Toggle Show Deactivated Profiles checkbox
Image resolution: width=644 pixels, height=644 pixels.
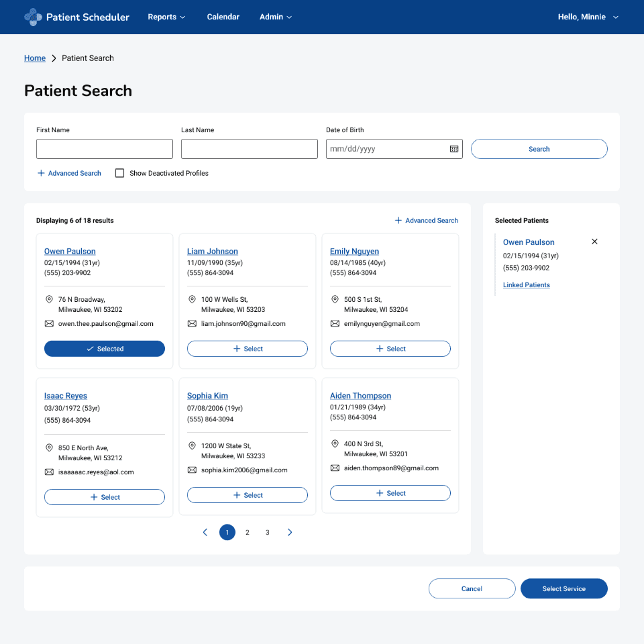[119, 173]
